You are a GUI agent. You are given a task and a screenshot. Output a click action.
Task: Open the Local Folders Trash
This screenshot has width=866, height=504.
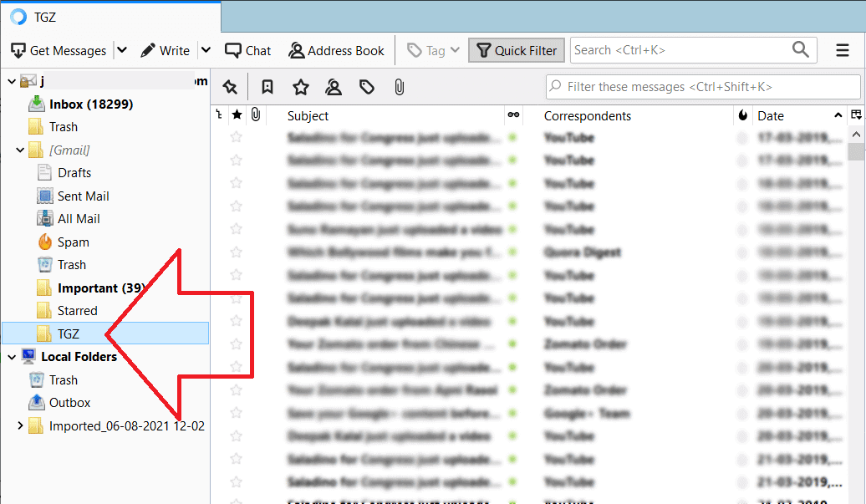(x=63, y=380)
